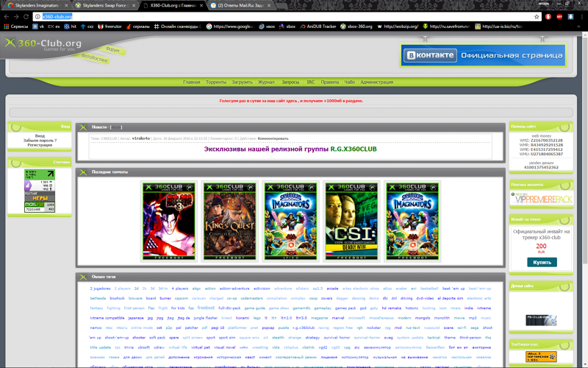Open Загрузить in site navigation
The height and width of the screenshot is (368, 588).
[x=242, y=82]
